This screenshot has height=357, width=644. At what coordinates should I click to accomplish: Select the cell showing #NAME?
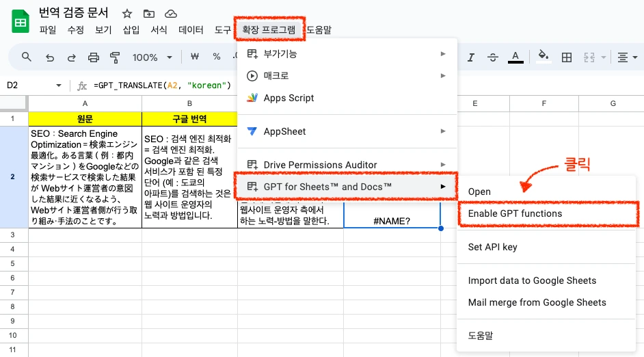coord(392,215)
